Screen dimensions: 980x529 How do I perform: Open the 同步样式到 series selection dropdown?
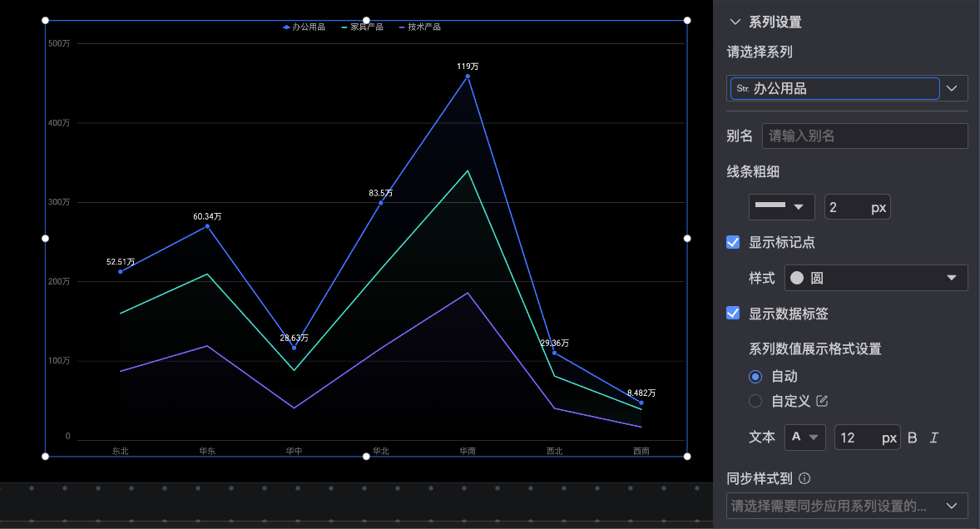847,505
